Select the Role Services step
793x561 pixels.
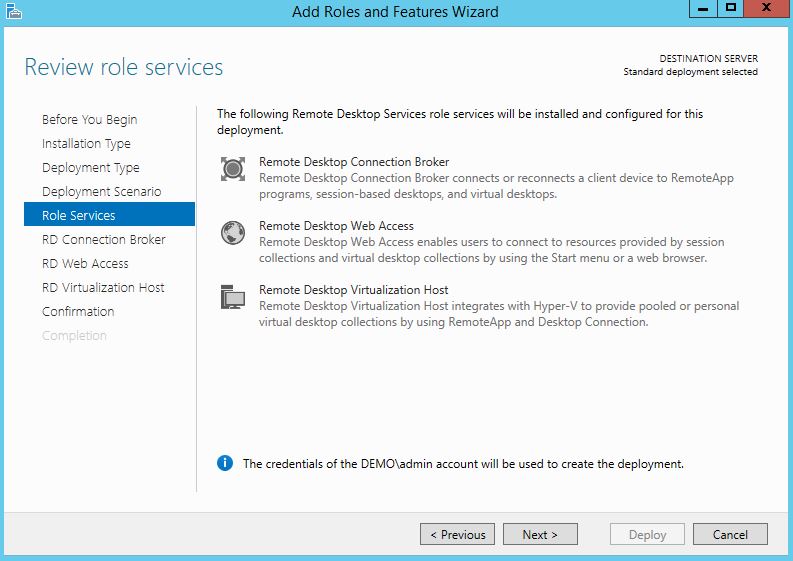pos(79,216)
